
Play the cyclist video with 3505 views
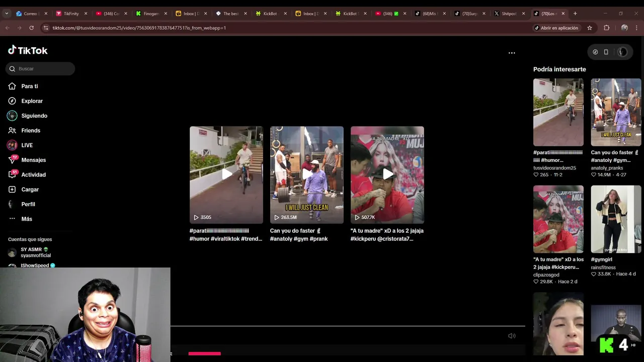(x=226, y=174)
